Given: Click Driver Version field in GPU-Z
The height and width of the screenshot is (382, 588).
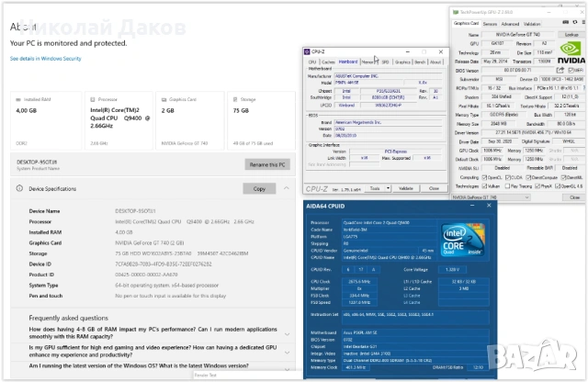Looking at the screenshot, I should [x=532, y=133].
